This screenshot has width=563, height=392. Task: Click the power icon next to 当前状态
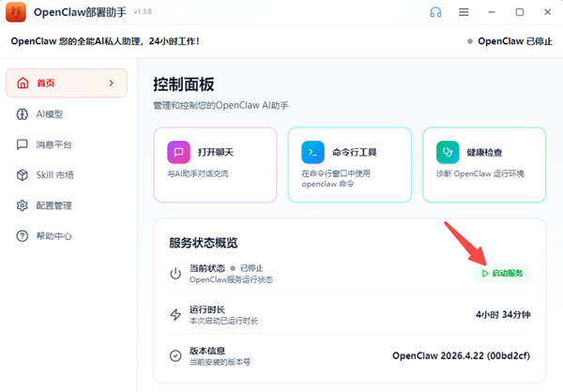175,274
